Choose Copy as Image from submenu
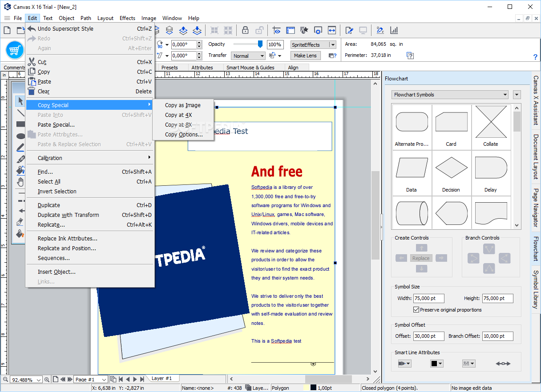The width and height of the screenshot is (541, 392). pos(183,105)
